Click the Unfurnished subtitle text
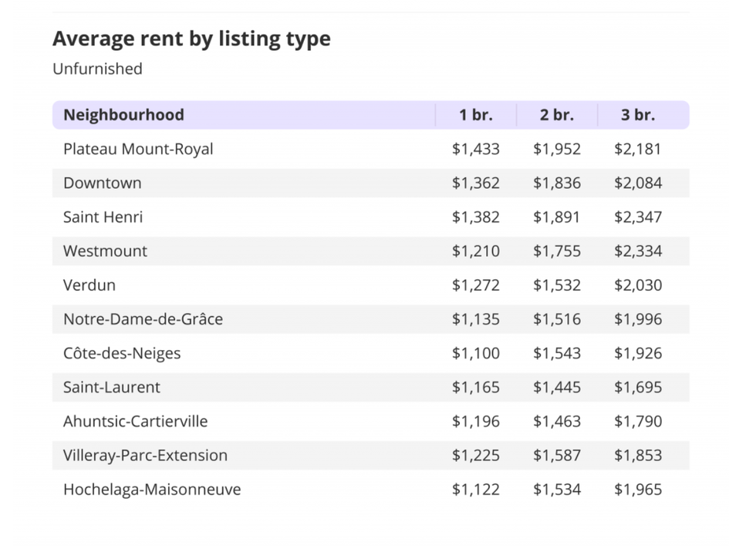The height and width of the screenshot is (552, 756). coord(97,69)
